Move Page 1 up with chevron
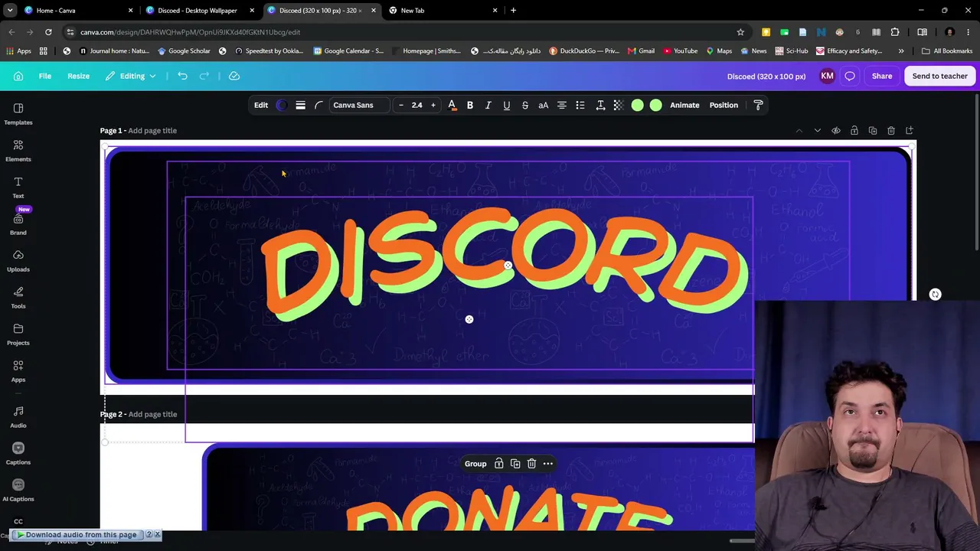Viewport: 980px width, 551px height. click(x=799, y=131)
